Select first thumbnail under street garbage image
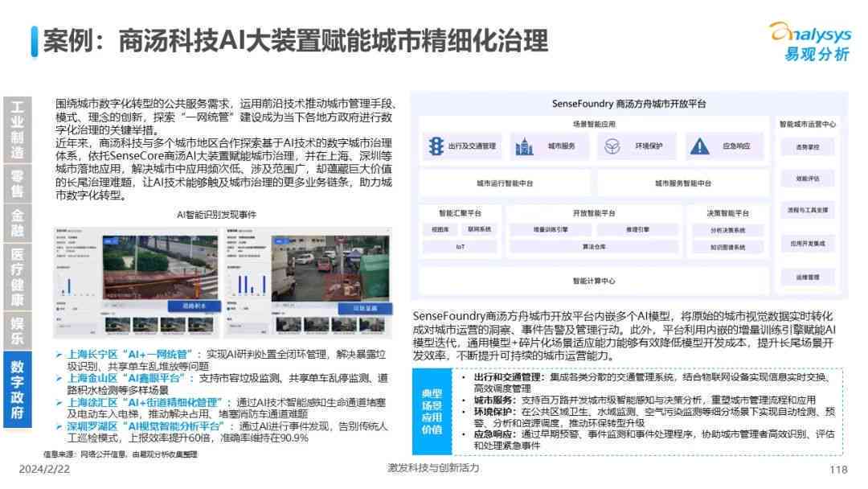The height and width of the screenshot is (489, 868). [x=289, y=326]
